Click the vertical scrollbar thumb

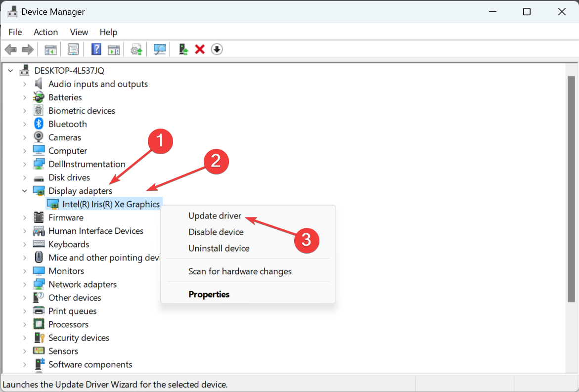571,189
